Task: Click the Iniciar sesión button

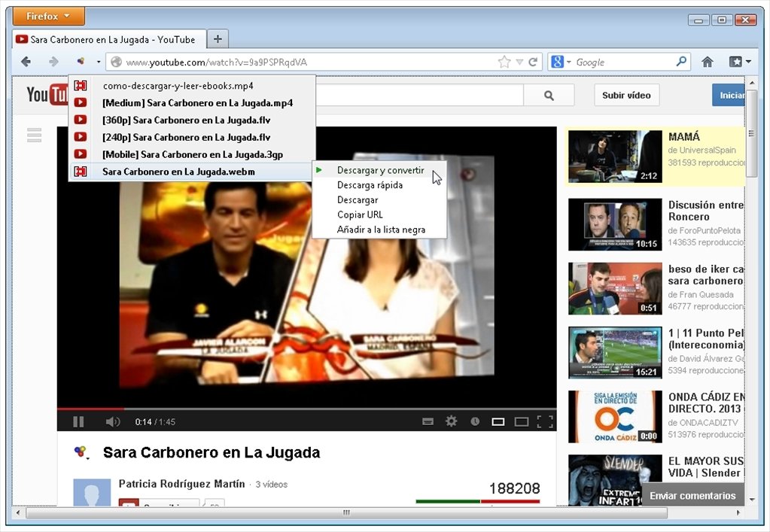Action: [729, 96]
